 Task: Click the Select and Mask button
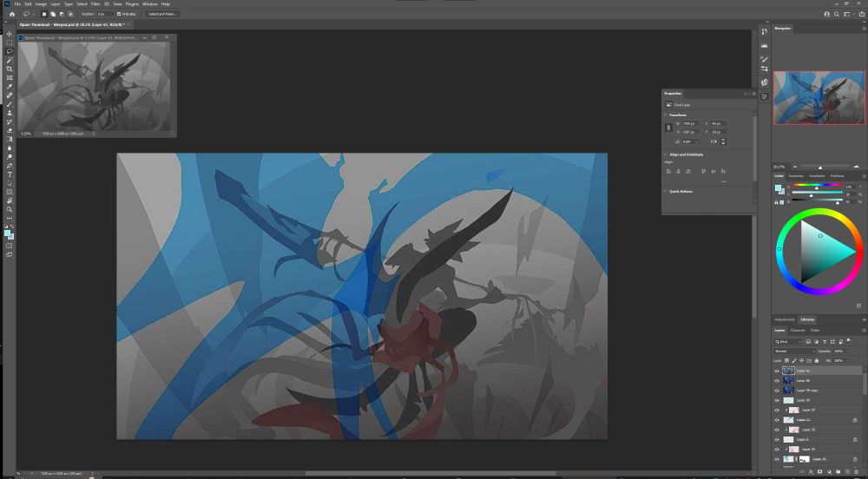[162, 14]
